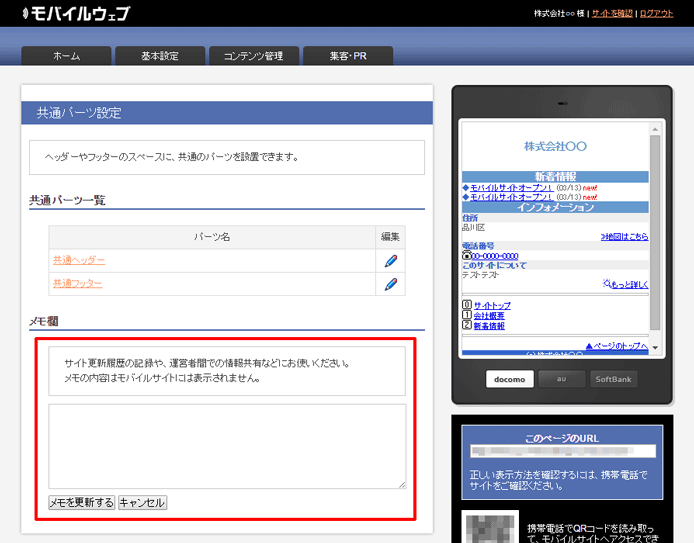
Task: Click the サイトを確認 link
Action: [612, 13]
